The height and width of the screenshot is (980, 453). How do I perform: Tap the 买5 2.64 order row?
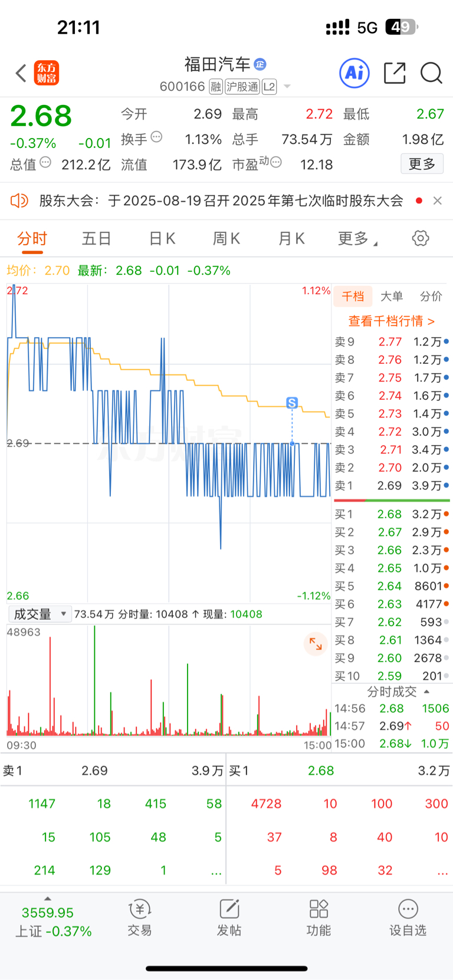[x=392, y=586]
